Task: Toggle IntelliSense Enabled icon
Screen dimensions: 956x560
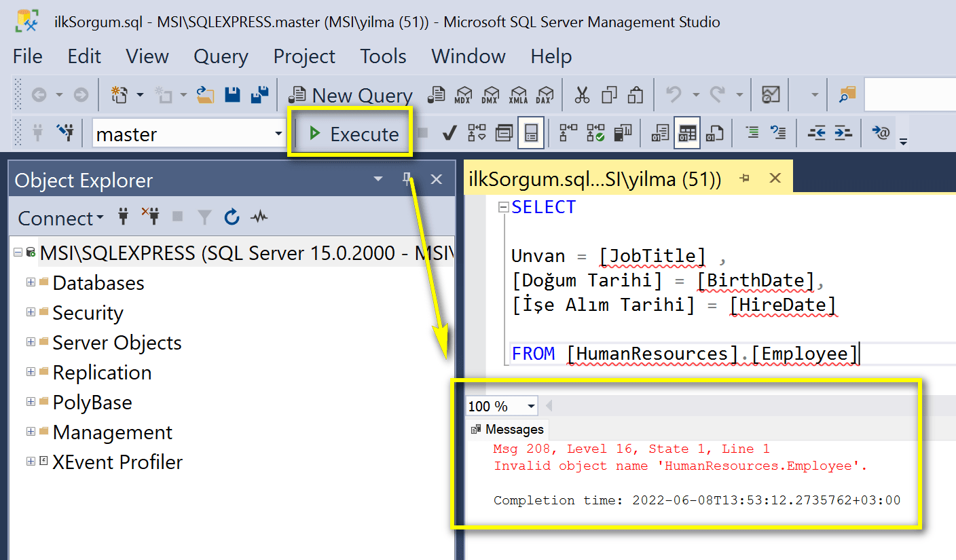Action: coord(530,134)
